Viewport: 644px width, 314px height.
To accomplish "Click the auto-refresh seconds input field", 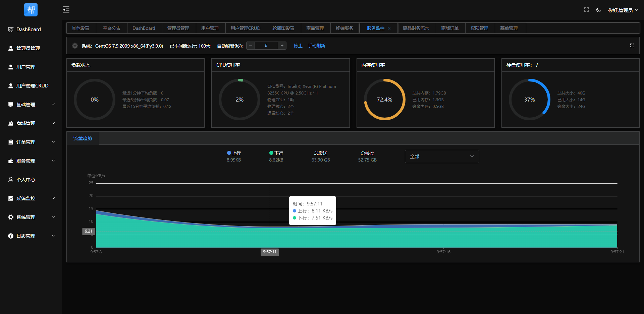I will point(266,46).
